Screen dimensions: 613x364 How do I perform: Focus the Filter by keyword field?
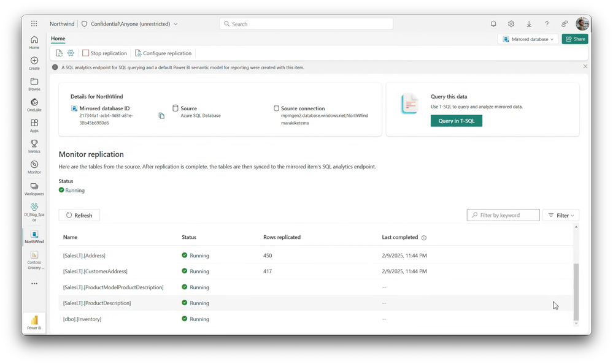point(503,215)
